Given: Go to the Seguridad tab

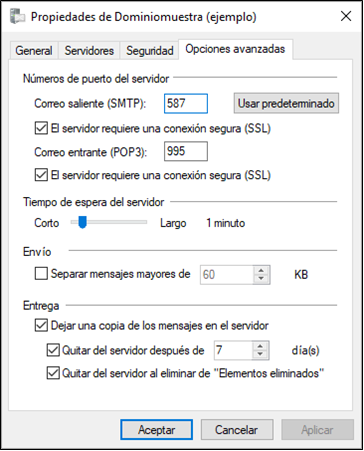Looking at the screenshot, I should click(150, 51).
